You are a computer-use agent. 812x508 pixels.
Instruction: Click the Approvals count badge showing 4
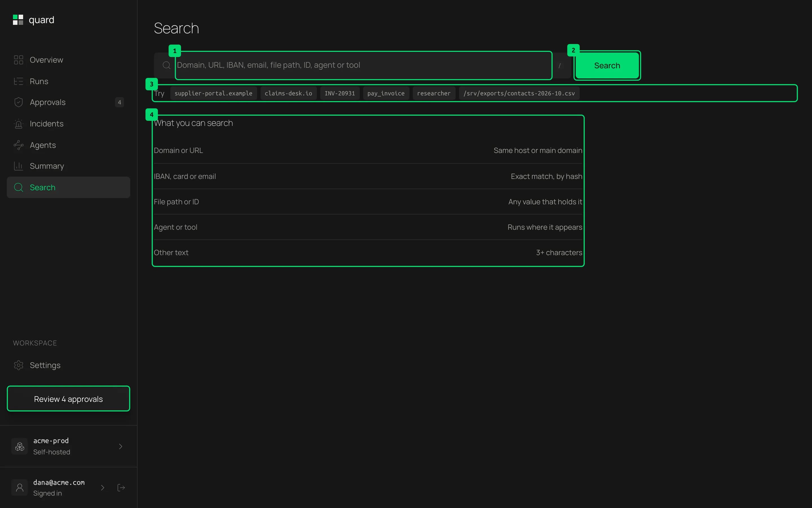click(x=120, y=102)
